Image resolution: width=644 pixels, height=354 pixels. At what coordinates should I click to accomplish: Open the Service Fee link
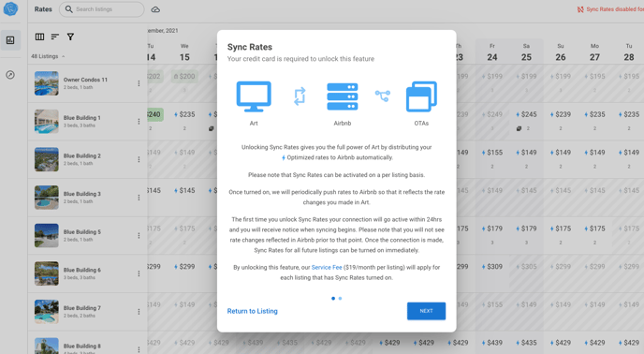click(x=327, y=267)
